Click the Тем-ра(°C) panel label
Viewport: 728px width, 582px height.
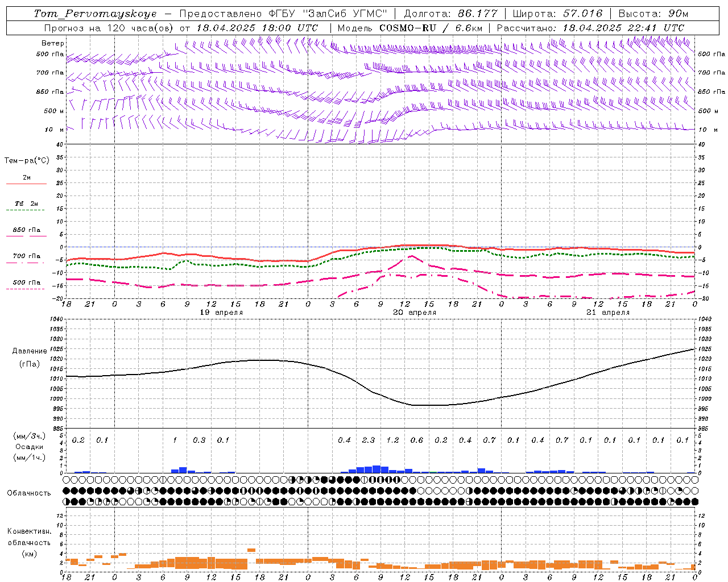[x=27, y=161]
